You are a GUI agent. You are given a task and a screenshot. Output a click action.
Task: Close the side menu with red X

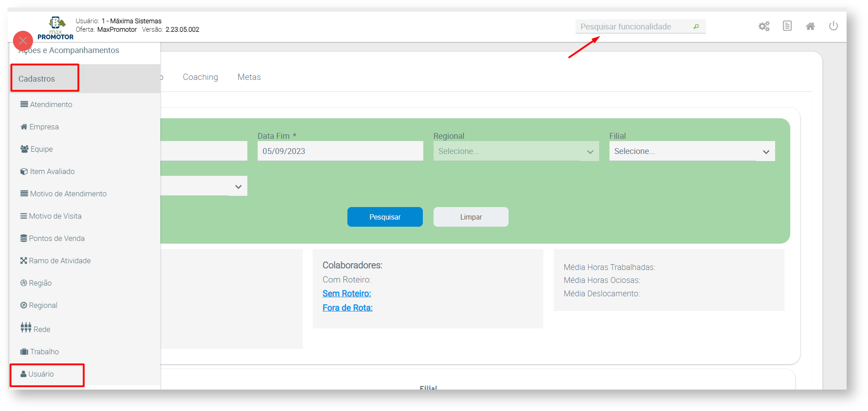pos(23,41)
